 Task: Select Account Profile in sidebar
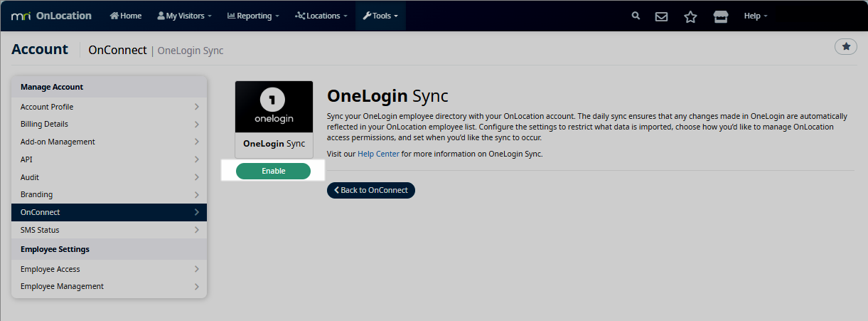[x=109, y=107]
